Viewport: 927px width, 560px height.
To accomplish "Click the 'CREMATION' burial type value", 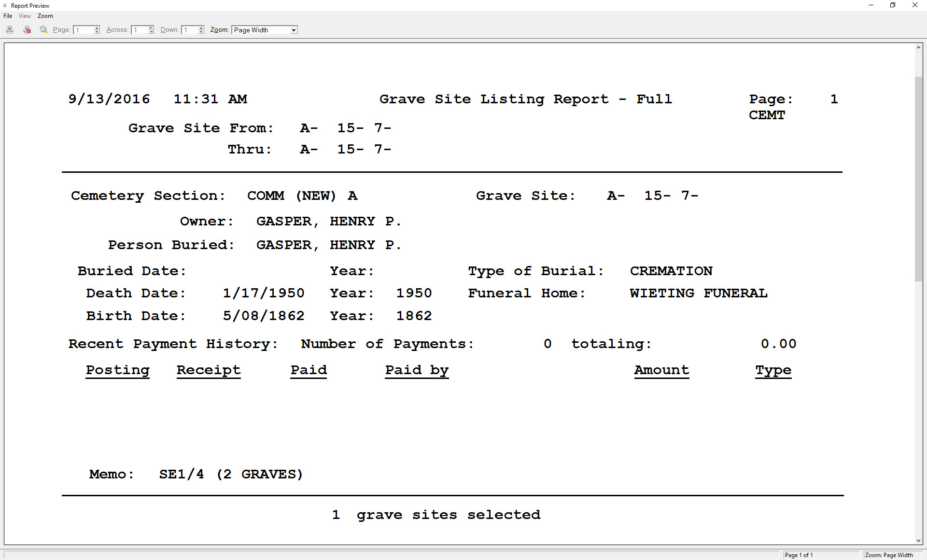I will click(671, 271).
